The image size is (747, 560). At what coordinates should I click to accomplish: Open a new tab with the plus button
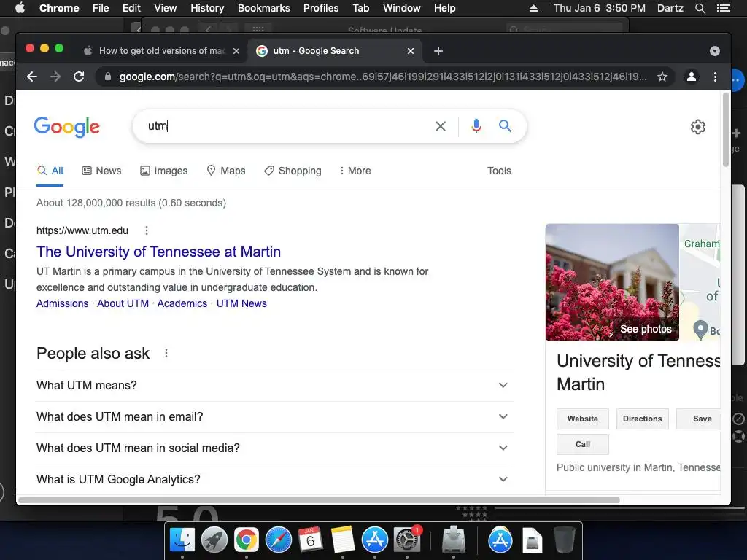(438, 51)
